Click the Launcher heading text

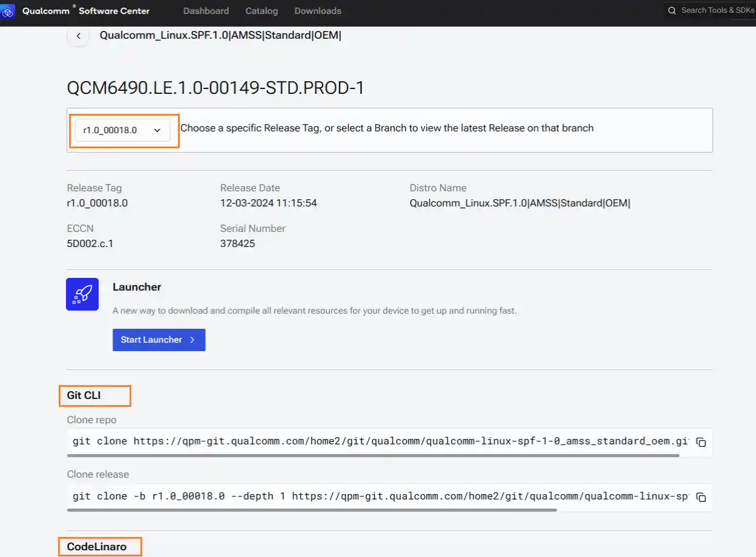[137, 287]
